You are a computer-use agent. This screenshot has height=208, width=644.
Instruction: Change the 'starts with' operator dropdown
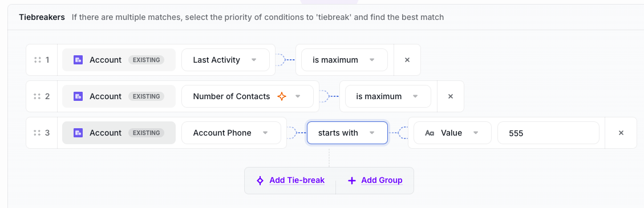[x=347, y=133]
